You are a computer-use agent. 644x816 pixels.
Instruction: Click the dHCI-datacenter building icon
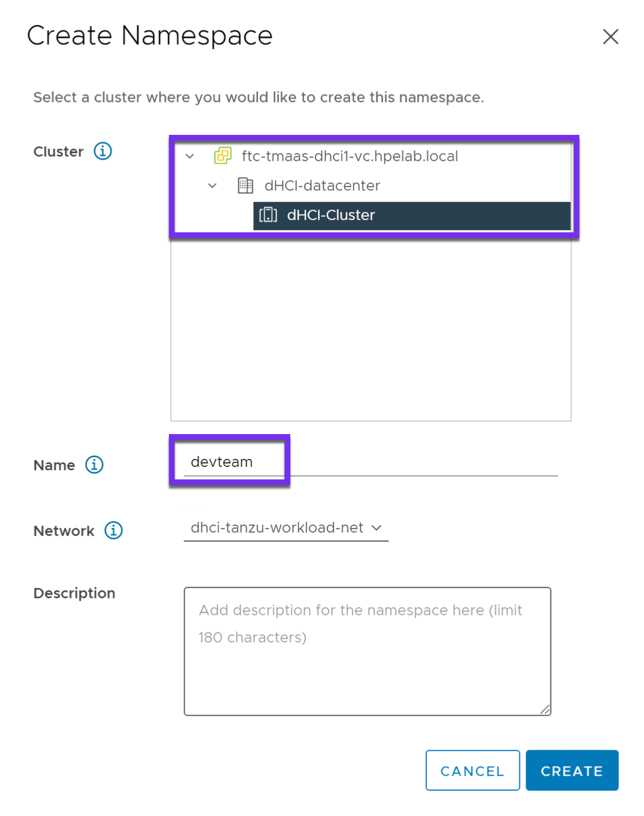[x=245, y=185]
